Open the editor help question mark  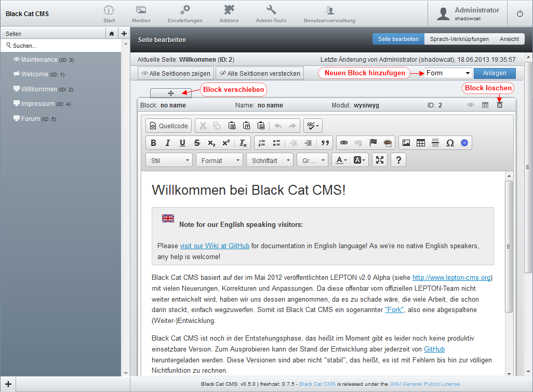pyautogui.click(x=398, y=160)
